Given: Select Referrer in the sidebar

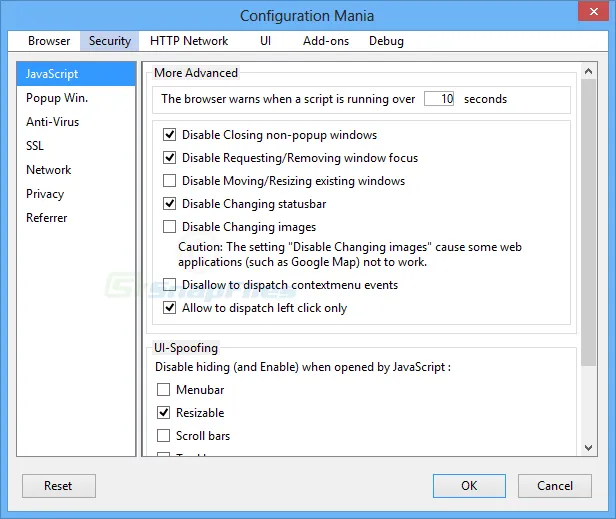Looking at the screenshot, I should 76,218.
